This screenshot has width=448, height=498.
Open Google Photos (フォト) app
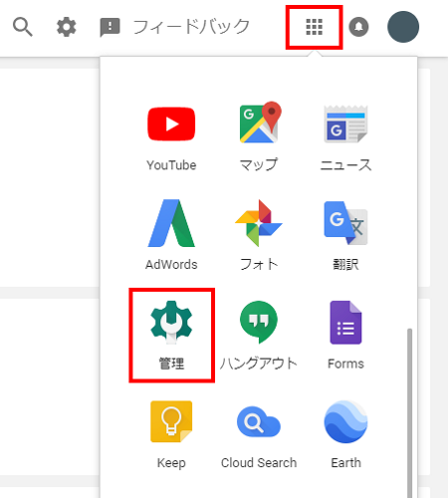coord(259,223)
